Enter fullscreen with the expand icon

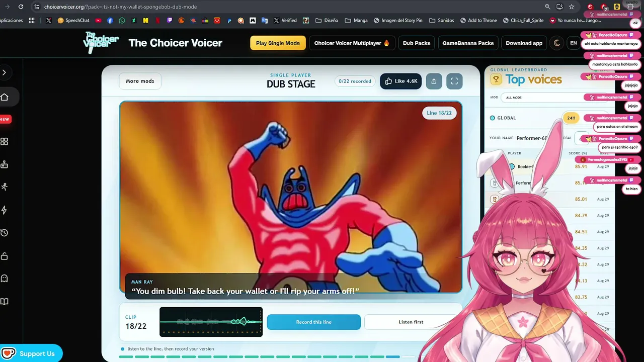[x=454, y=81]
